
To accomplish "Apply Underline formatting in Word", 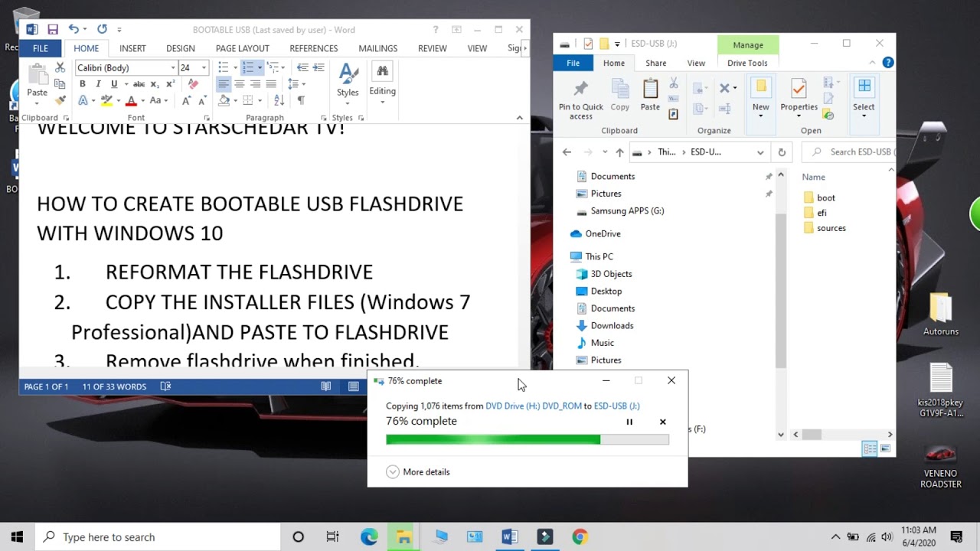I will (114, 84).
